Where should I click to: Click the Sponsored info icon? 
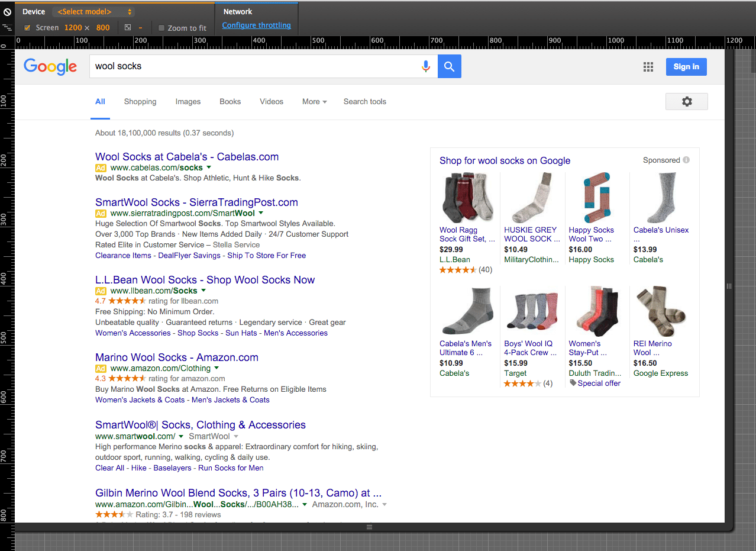pyautogui.click(x=686, y=160)
